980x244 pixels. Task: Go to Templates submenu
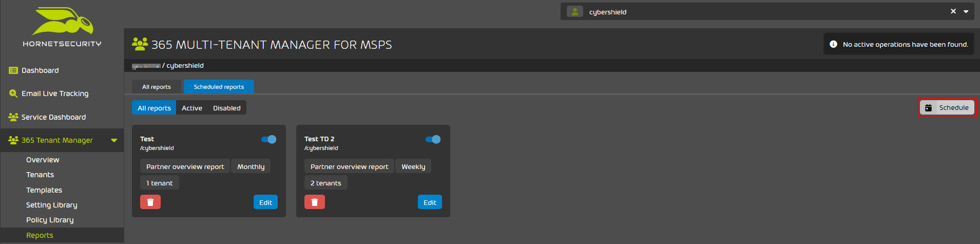point(44,190)
